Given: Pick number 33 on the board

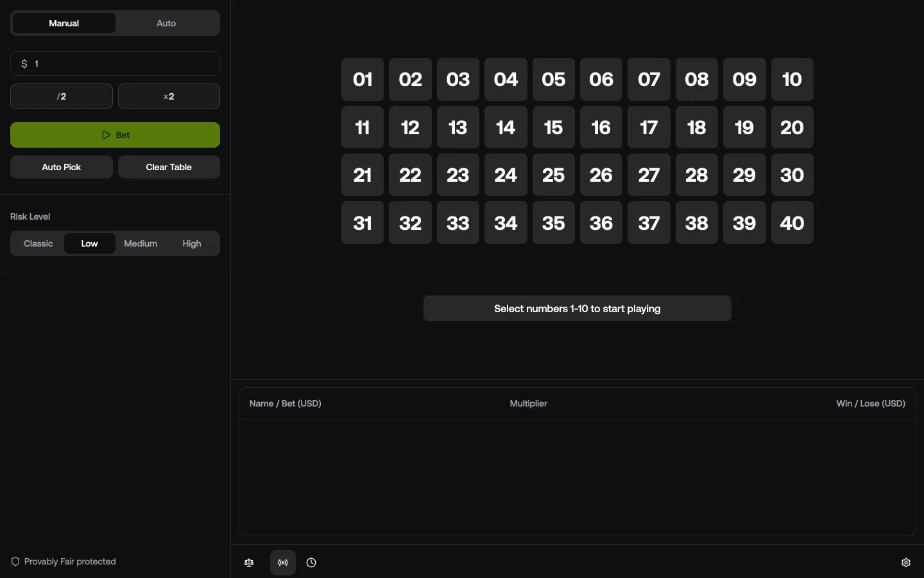Looking at the screenshot, I should click(458, 223).
